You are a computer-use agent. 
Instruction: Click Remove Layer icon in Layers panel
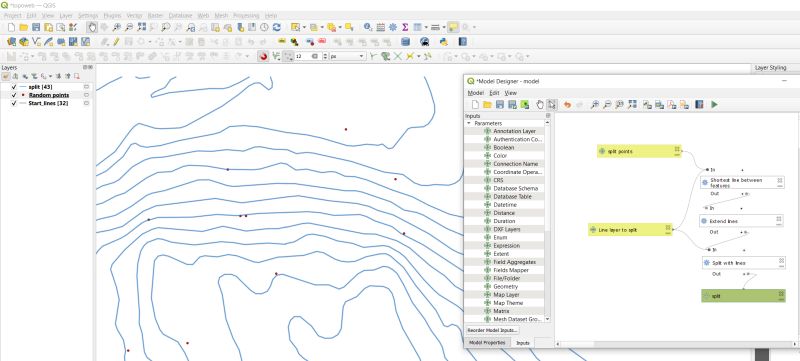click(x=77, y=76)
